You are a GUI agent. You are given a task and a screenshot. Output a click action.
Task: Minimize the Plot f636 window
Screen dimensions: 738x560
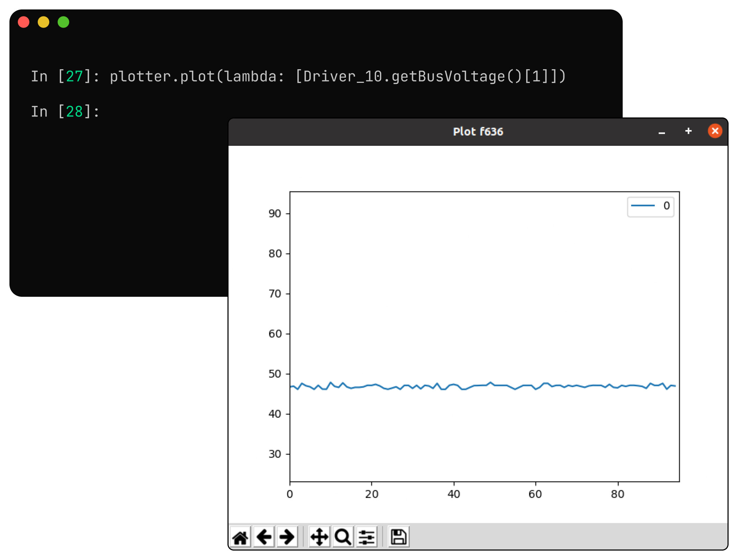(661, 132)
